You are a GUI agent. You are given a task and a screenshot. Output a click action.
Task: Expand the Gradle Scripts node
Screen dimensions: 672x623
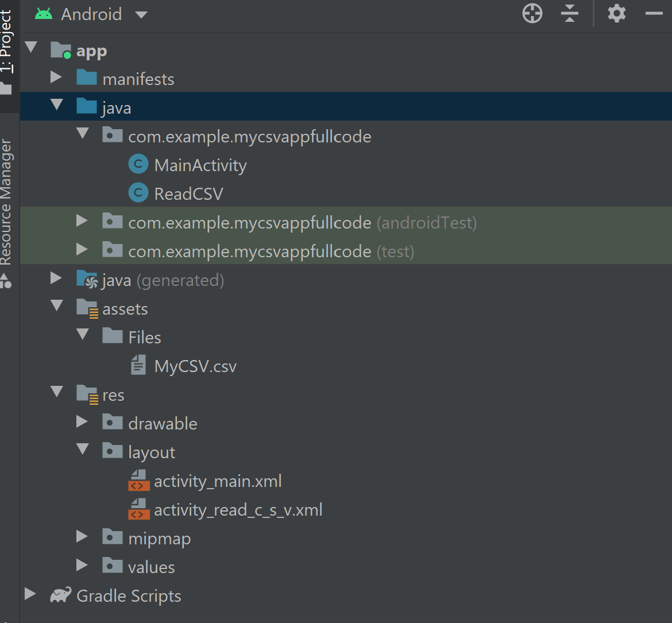[30, 594]
